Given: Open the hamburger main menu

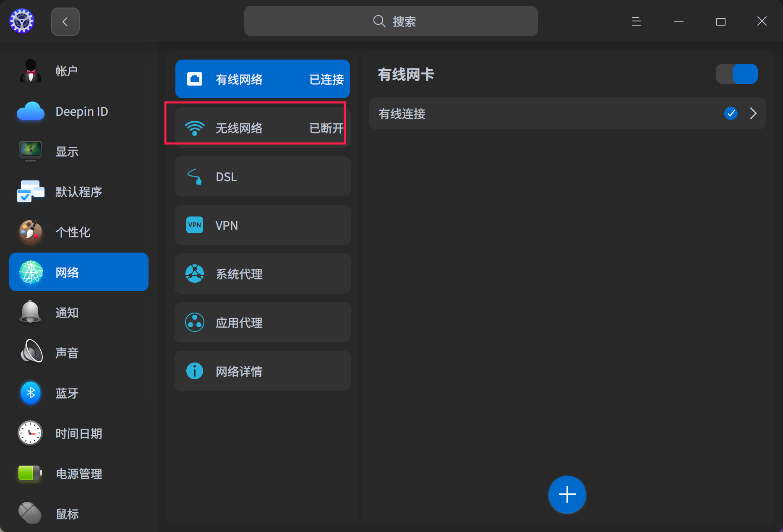Looking at the screenshot, I should click(x=637, y=21).
